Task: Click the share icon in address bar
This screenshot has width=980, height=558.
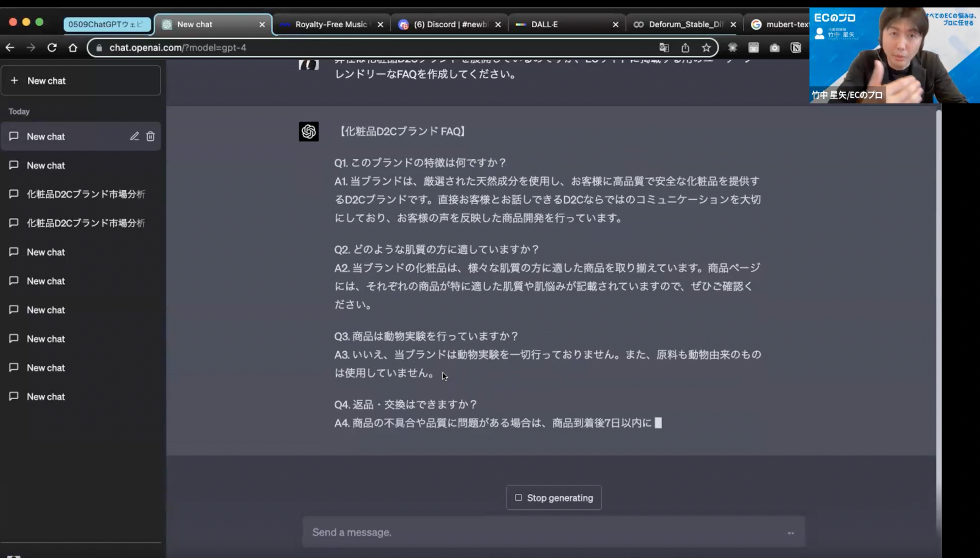Action: [685, 48]
